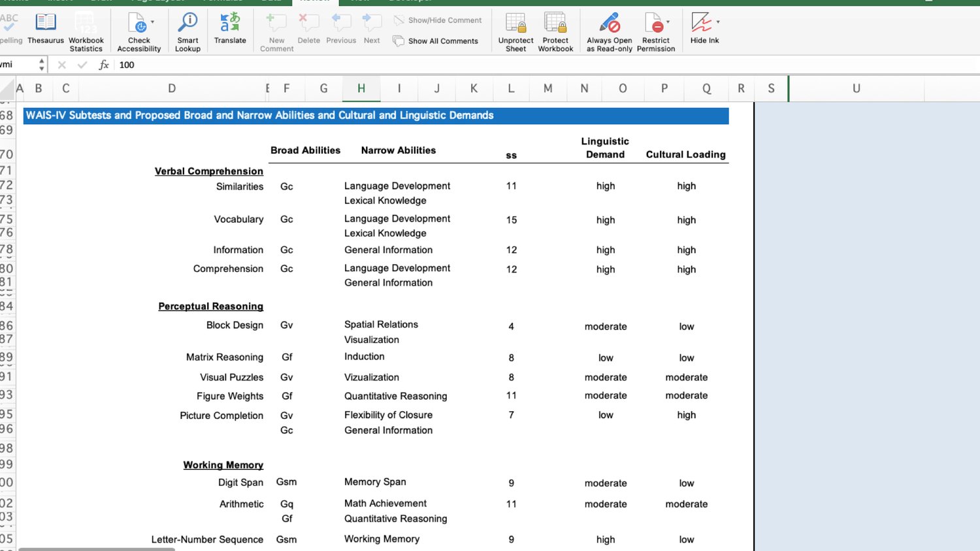The width and height of the screenshot is (980, 551).
Task: Click the Name Box stepper arrows
Action: pyautogui.click(x=42, y=65)
